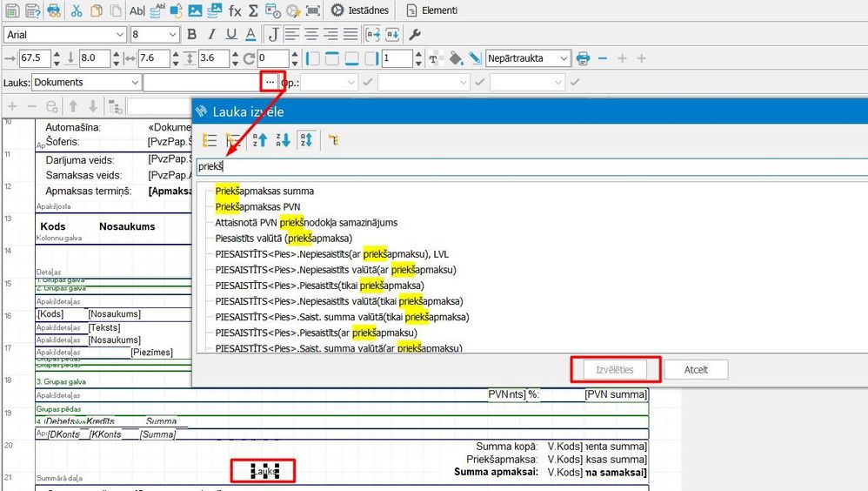Insert an image element
This screenshot has width=868, height=491.
[x=195, y=10]
